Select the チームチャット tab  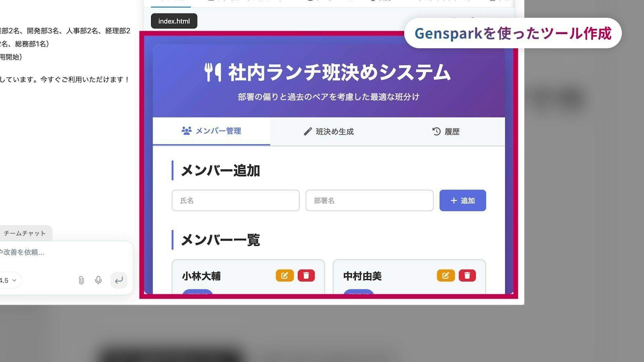coord(24,233)
